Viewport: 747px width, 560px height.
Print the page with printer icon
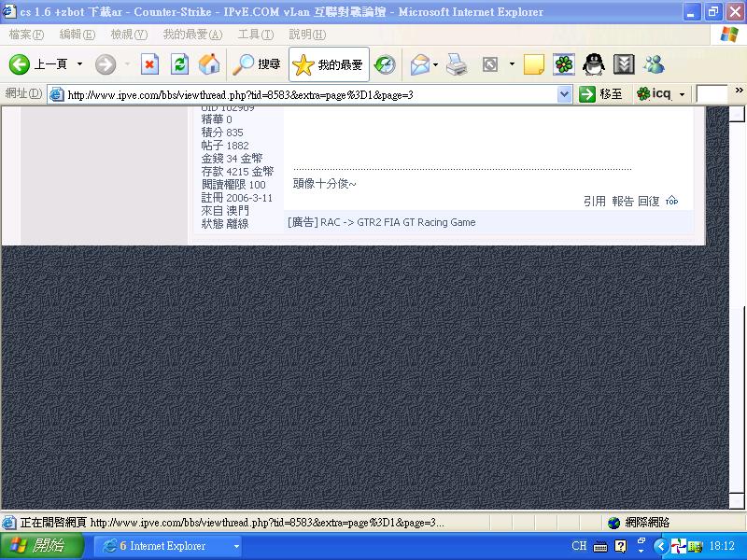tap(457, 64)
